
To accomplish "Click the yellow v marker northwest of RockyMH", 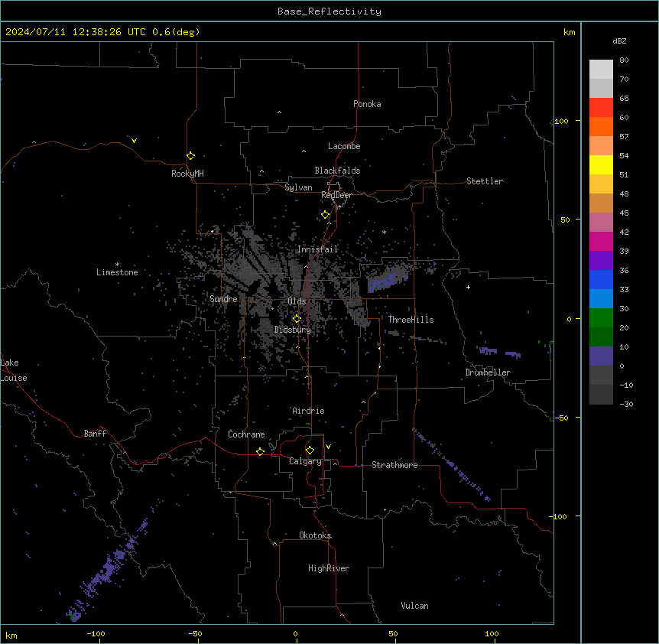I will [134, 141].
